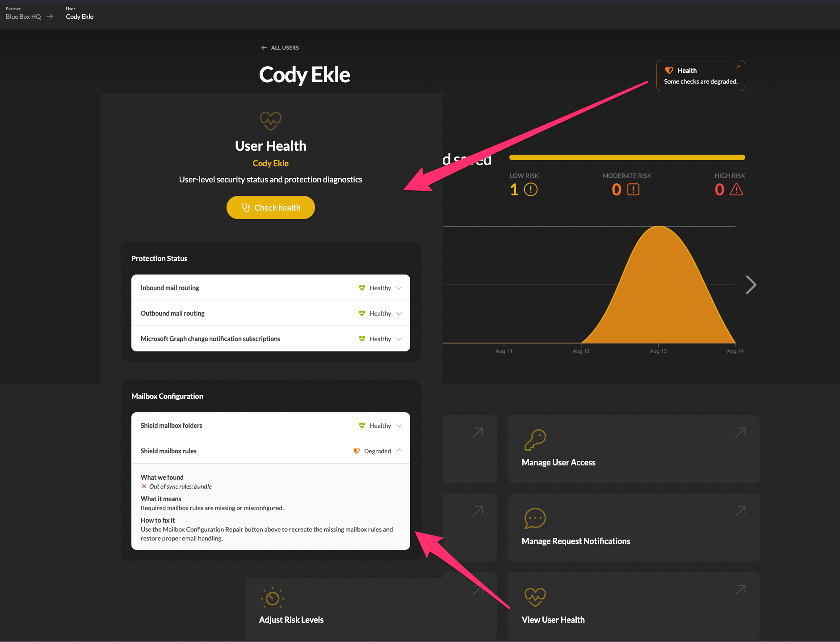This screenshot has height=642, width=840.
Task: Open the View User Health card
Action: [x=633, y=606]
